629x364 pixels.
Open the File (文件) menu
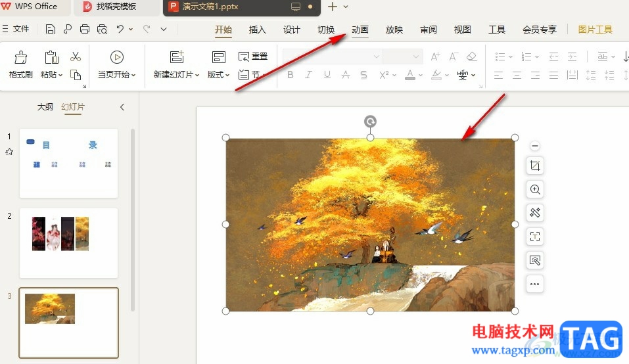(x=16, y=29)
